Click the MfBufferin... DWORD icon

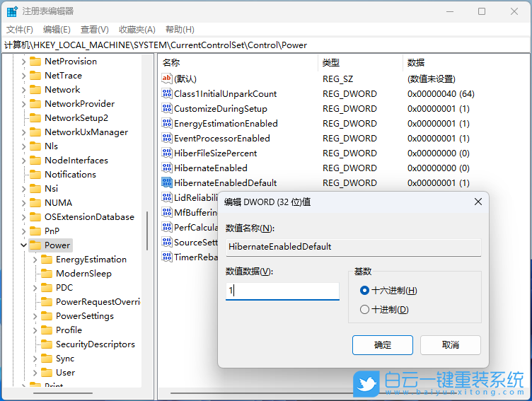166,212
